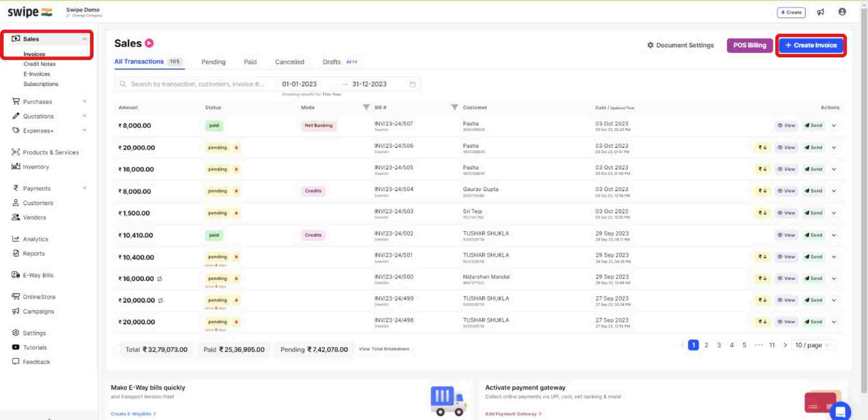This screenshot has height=420, width=868.
Task: View invoice INV/23-24/505
Action: coord(786,169)
